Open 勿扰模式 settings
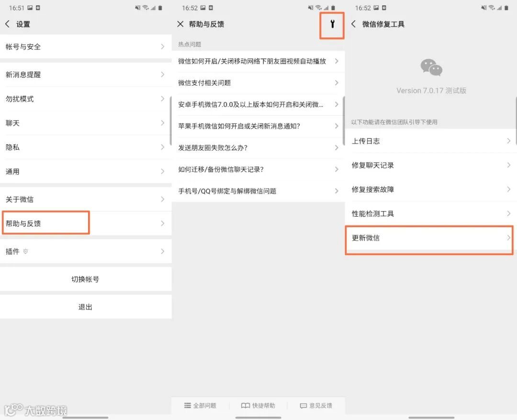Image resolution: width=517 pixels, height=420 pixels. [x=86, y=99]
